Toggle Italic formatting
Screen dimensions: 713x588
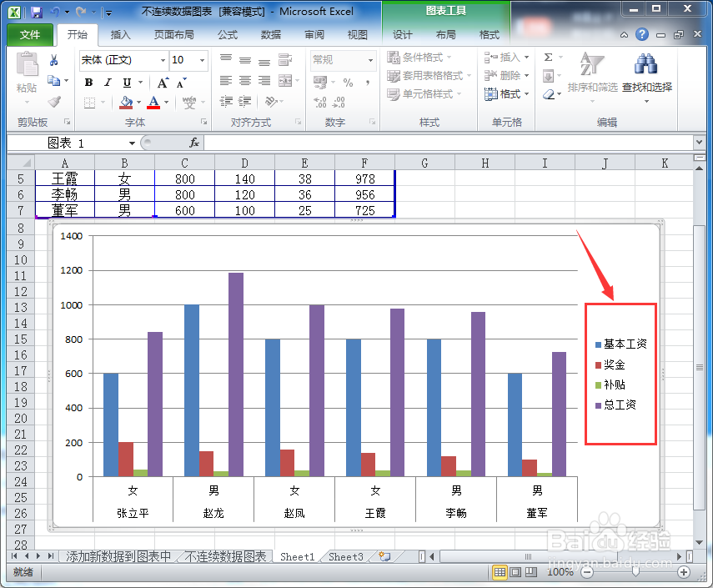[x=108, y=83]
